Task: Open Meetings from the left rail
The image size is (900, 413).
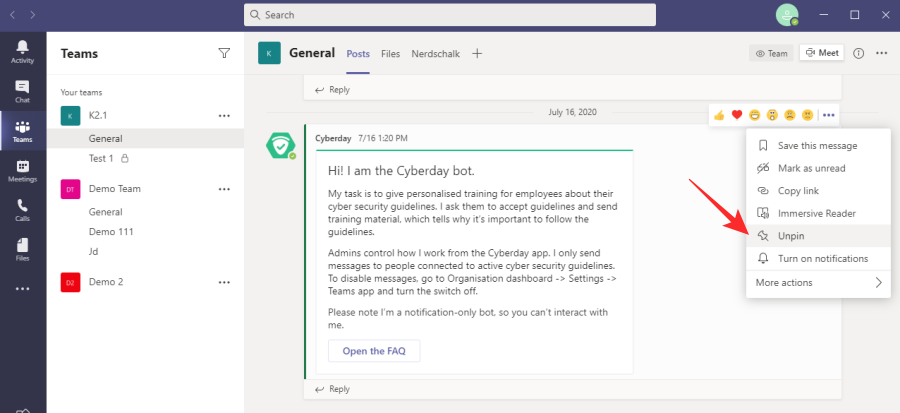Action: pyautogui.click(x=22, y=171)
